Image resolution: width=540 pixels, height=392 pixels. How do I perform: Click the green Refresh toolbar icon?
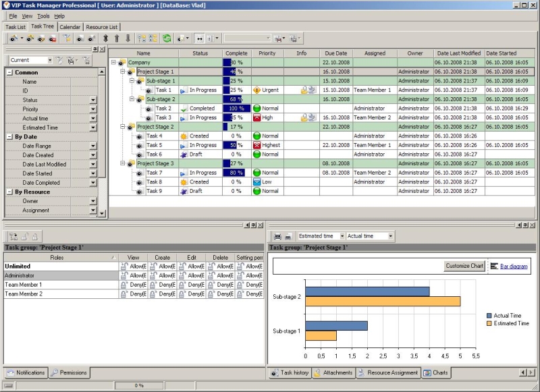[166, 39]
